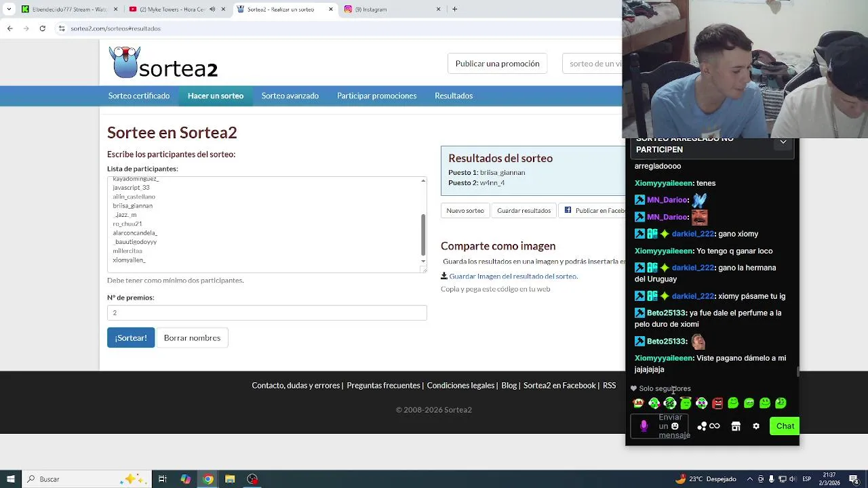Screen dimensions: 868x488
Task: Open Task View on taskbar
Action: click(x=163, y=479)
